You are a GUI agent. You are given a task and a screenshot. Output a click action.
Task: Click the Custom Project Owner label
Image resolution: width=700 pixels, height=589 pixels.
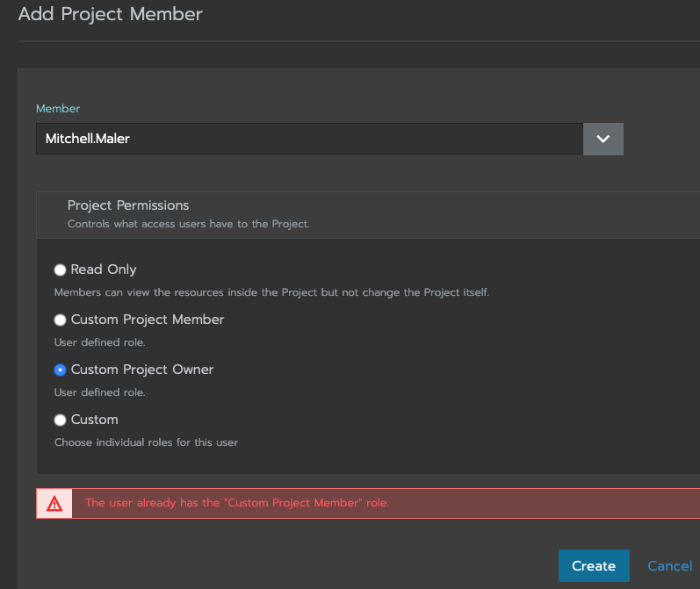142,370
